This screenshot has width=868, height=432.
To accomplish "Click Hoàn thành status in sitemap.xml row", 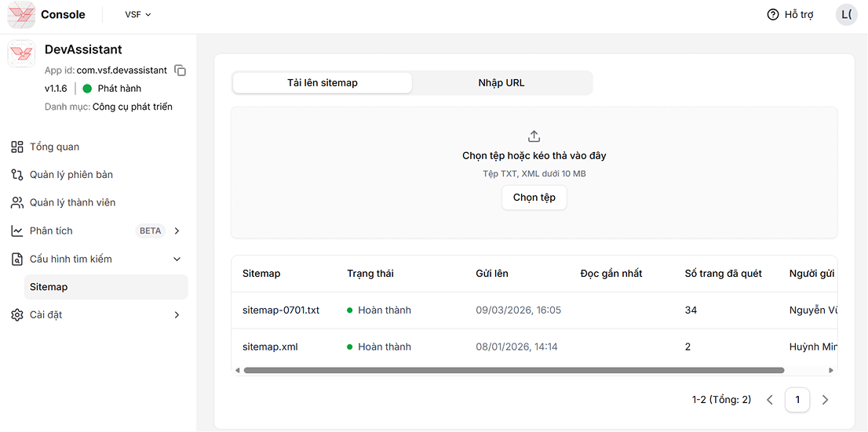I will 379,347.
